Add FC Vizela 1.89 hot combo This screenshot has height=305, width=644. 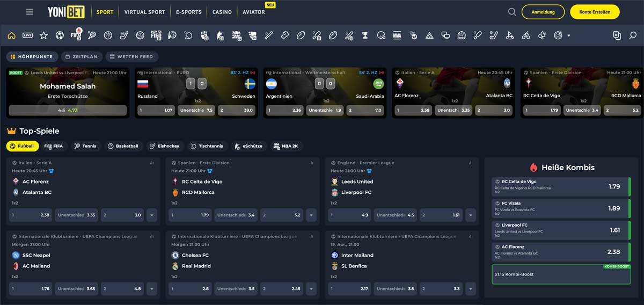[x=561, y=208]
